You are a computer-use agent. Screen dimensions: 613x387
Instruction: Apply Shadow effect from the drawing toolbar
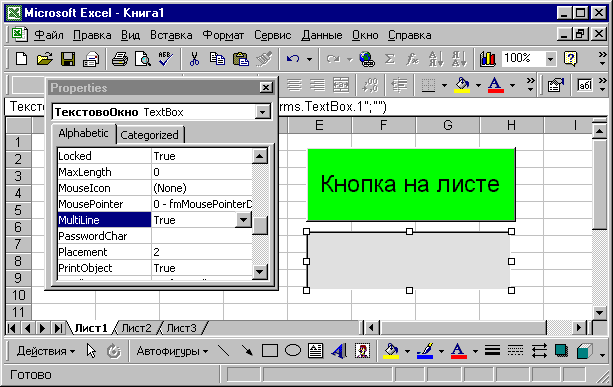click(561, 351)
